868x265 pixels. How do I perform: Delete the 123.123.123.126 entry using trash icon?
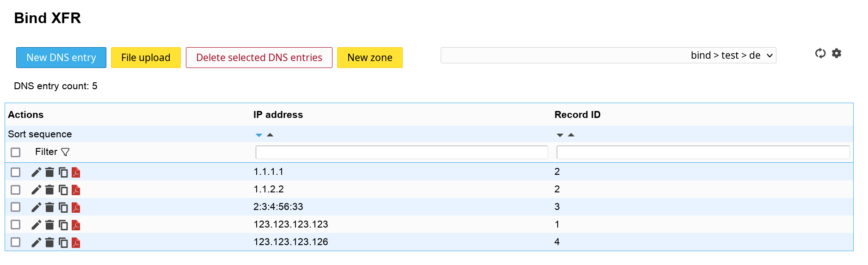[x=49, y=243]
